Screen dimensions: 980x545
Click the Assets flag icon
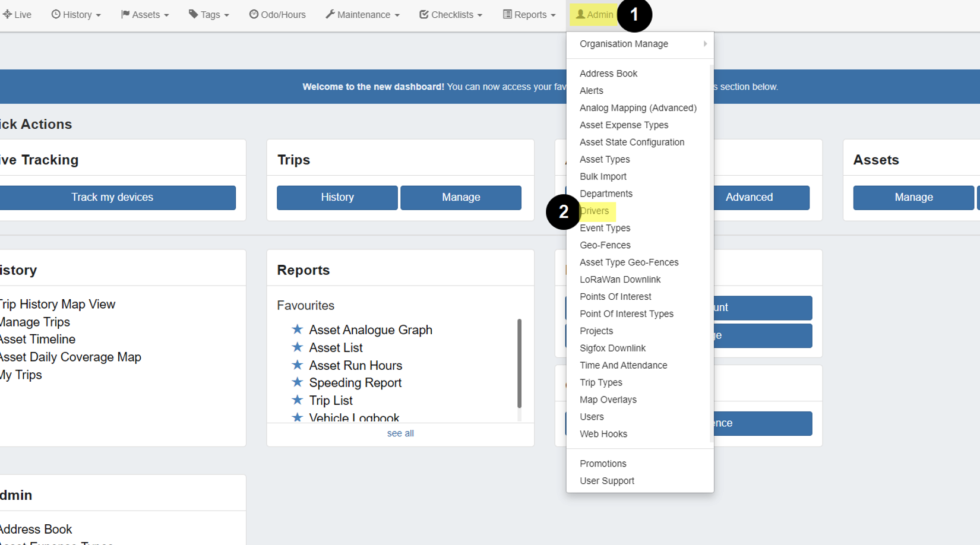click(125, 14)
